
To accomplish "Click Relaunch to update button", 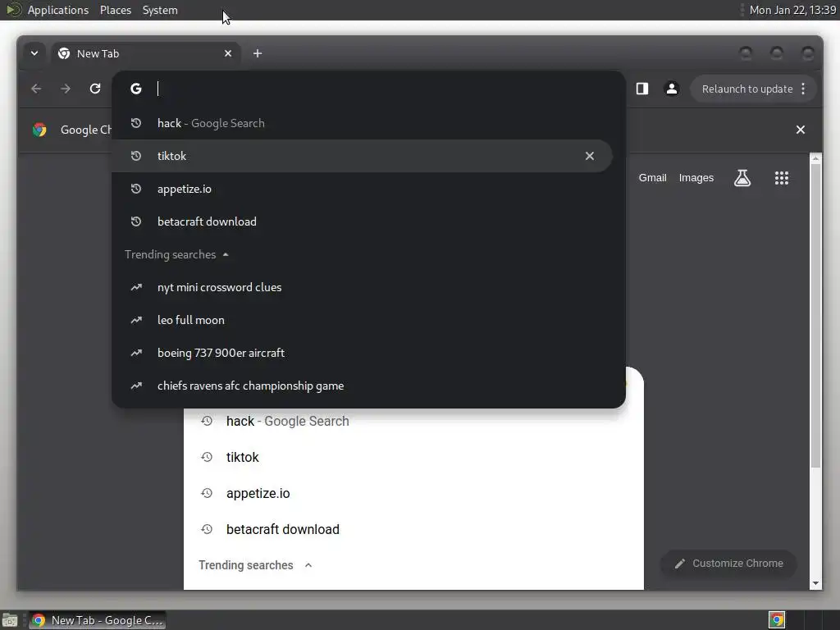I will (x=746, y=89).
